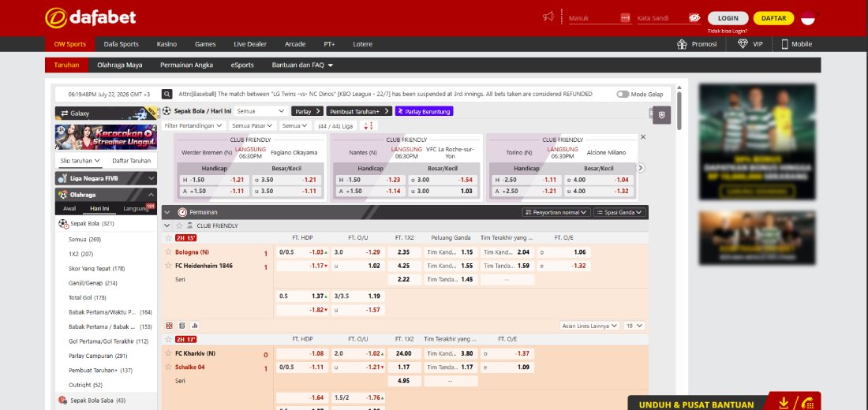The image size is (868, 410).
Task: Favorite the 2H 17' match star
Action: (x=168, y=339)
